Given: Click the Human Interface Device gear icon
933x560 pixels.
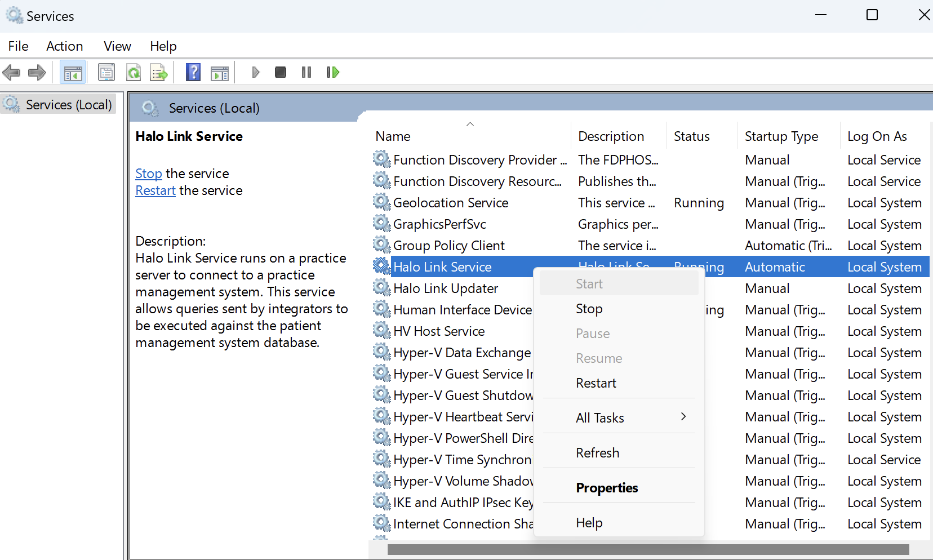Looking at the screenshot, I should pyautogui.click(x=381, y=309).
